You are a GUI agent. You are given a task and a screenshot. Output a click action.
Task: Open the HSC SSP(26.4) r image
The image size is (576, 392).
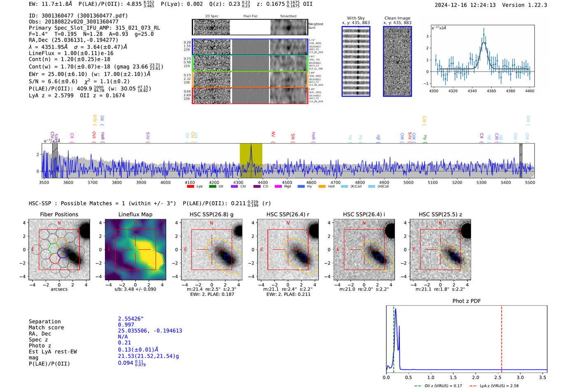[288, 250]
